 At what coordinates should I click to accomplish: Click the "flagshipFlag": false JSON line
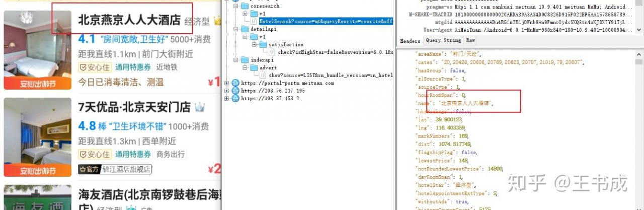(x=446, y=153)
